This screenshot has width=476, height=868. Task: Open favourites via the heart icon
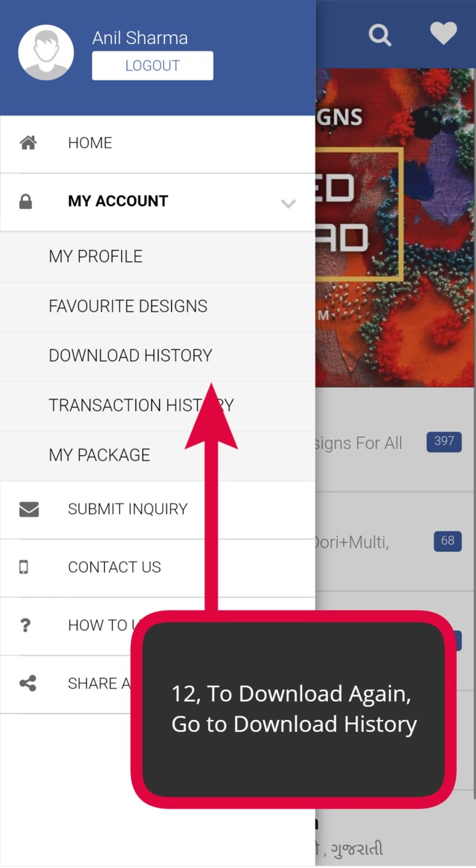[443, 33]
